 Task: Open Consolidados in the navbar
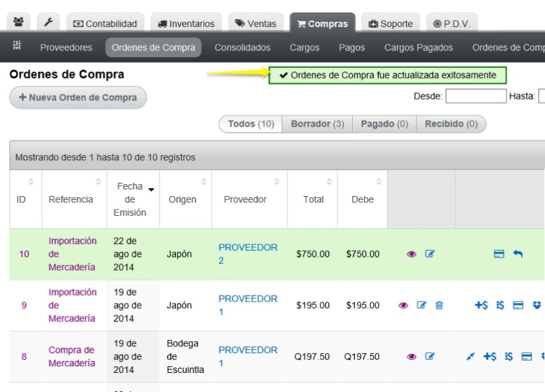[x=242, y=48]
